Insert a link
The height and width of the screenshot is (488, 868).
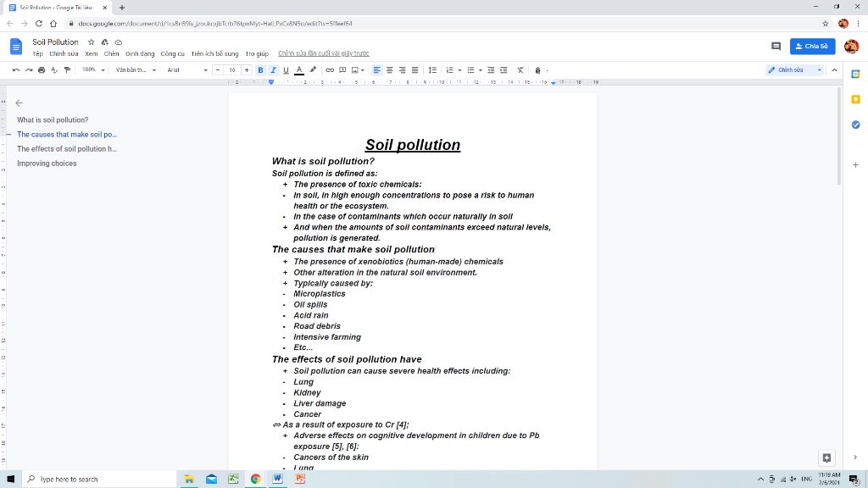tap(330, 70)
